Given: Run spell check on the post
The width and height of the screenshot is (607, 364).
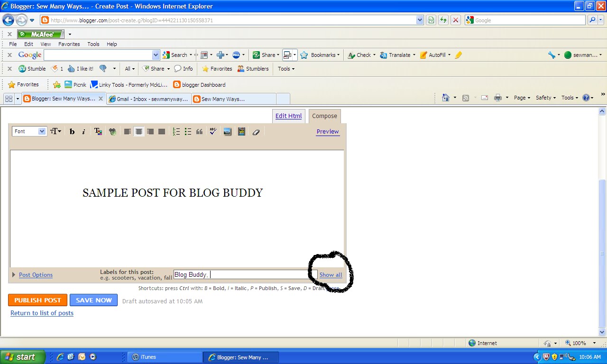Looking at the screenshot, I should tap(212, 131).
